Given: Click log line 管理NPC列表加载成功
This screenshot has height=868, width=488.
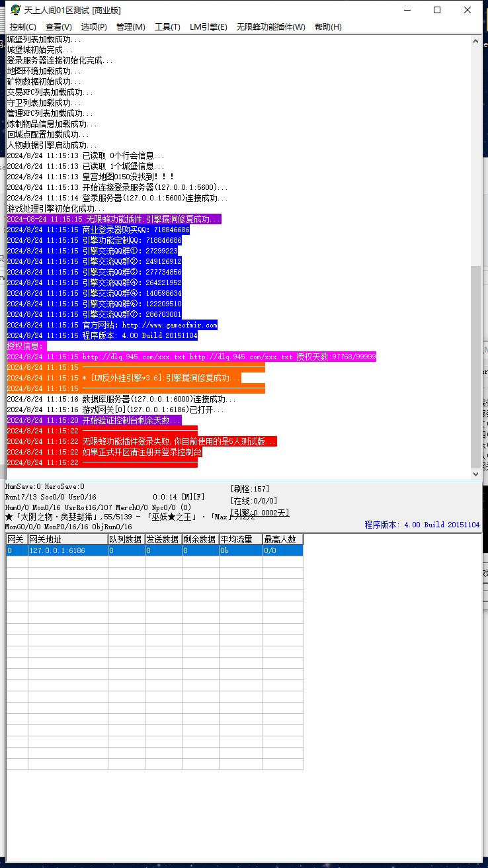Looking at the screenshot, I should tap(50, 113).
